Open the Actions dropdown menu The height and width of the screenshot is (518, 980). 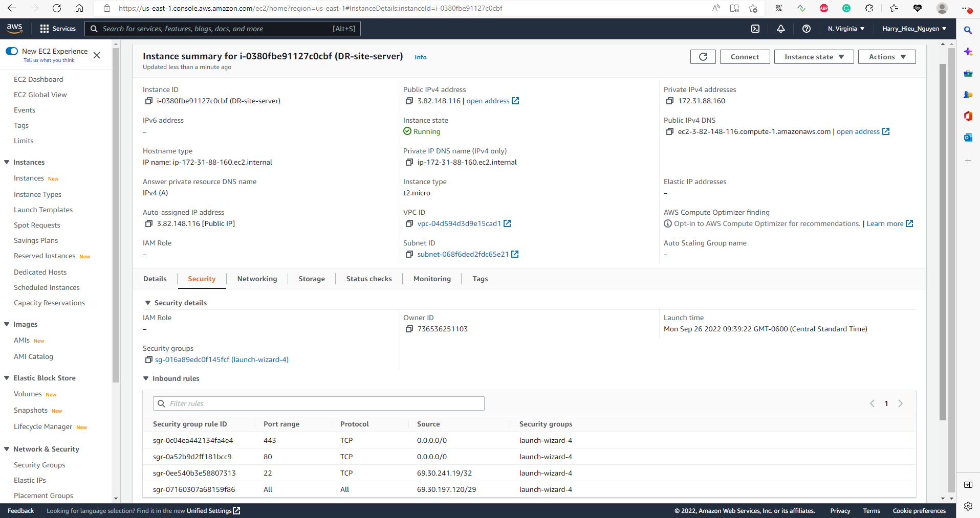pos(886,57)
